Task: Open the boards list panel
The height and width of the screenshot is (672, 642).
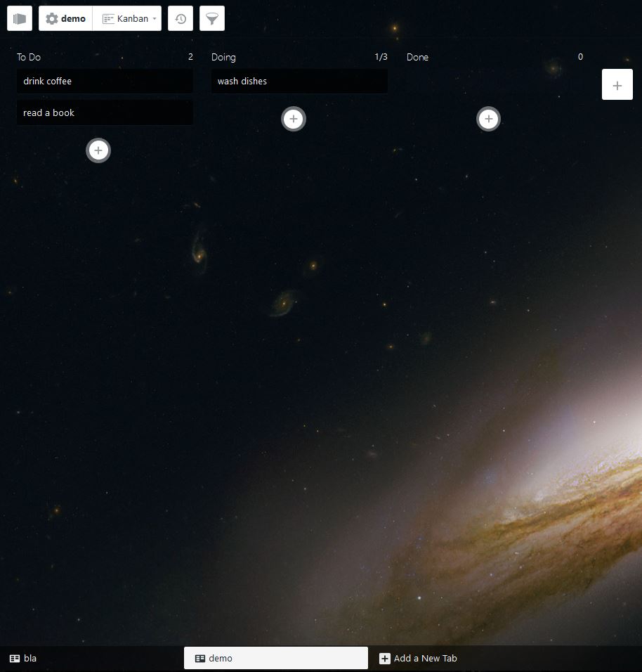Action: click(19, 18)
